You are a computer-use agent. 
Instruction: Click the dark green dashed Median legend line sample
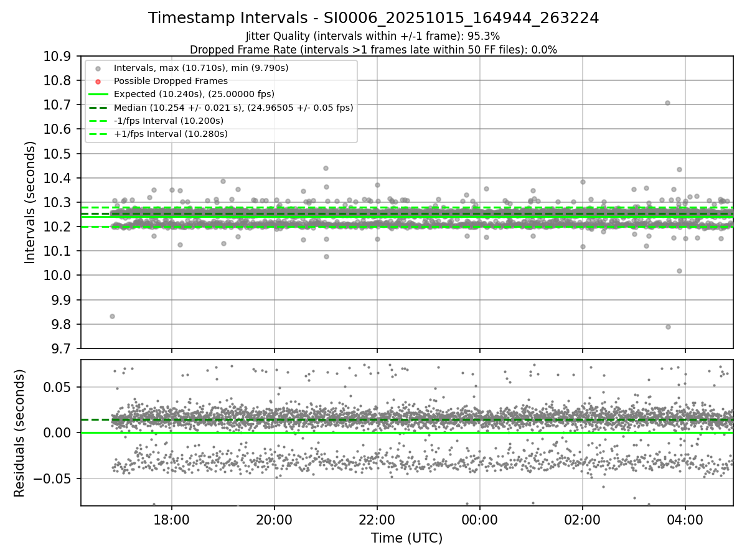coord(98,108)
